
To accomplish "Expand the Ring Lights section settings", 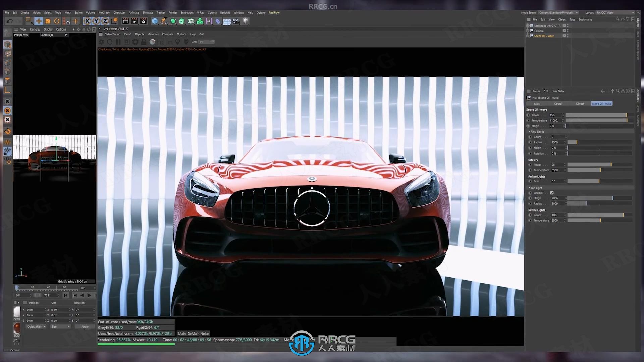I will click(x=529, y=132).
